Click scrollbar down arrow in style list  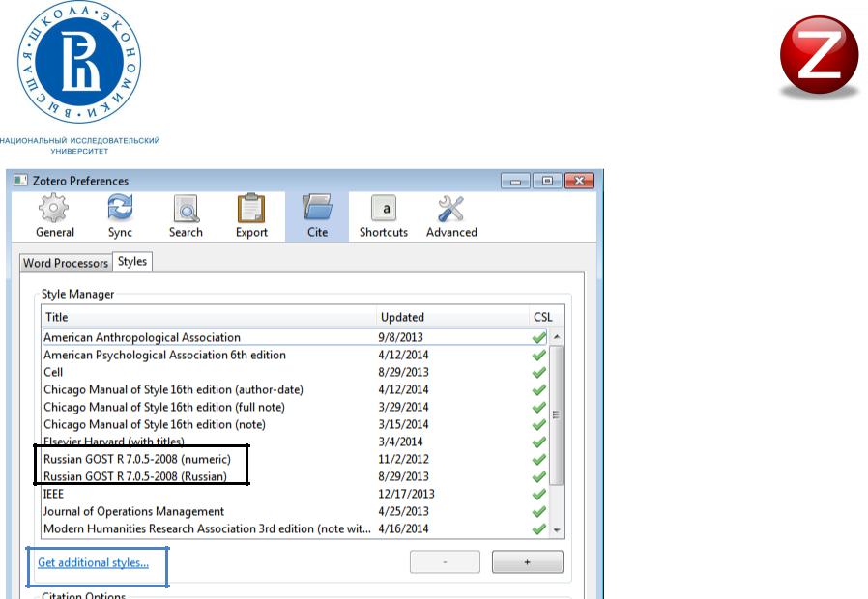(x=557, y=529)
